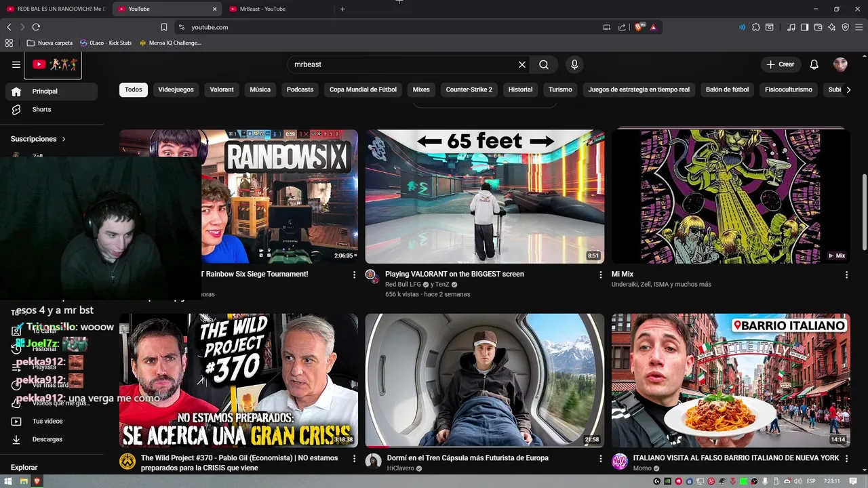The width and height of the screenshot is (868, 488).
Task: Open Barrio Italiano video thumbnail
Action: 731,380
